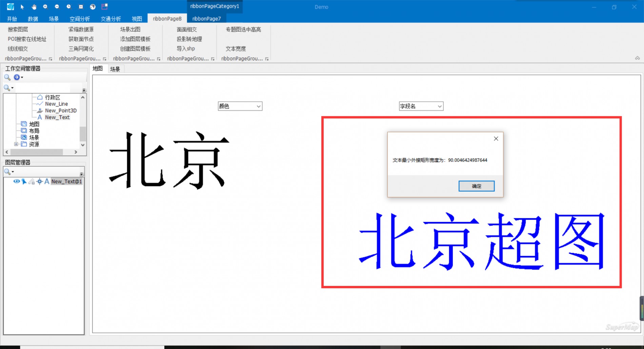644x349 pixels.
Task: Open fifth ribbonPageGroup dialog launcher
Action: point(267,59)
